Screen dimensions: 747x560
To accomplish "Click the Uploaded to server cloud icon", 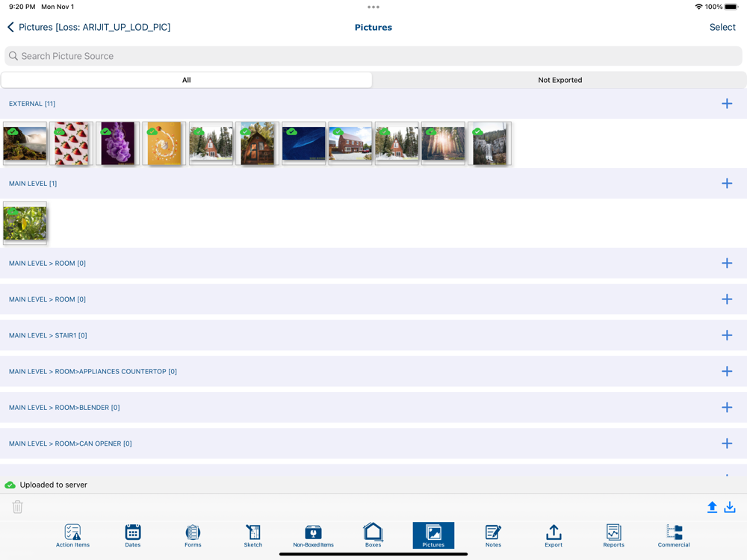I will click(x=10, y=485).
